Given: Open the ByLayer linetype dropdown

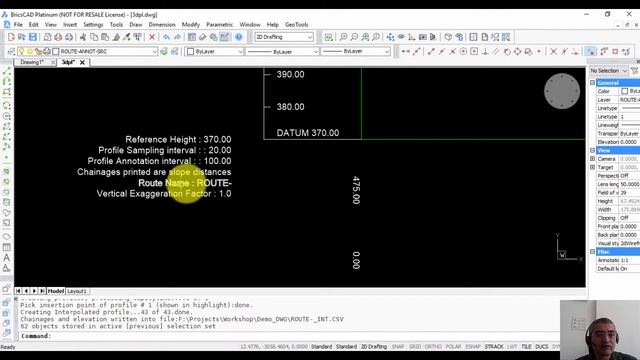Looking at the screenshot, I should coord(282,51).
